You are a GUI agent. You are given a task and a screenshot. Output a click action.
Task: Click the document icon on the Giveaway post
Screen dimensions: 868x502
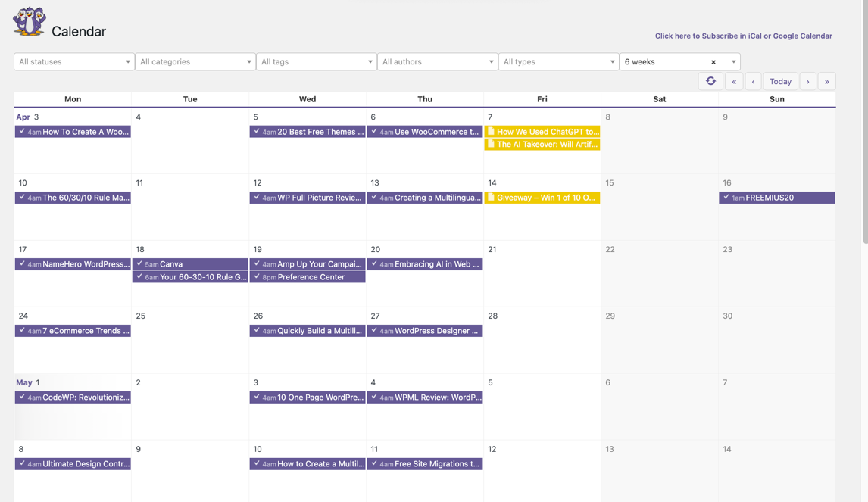coord(491,197)
